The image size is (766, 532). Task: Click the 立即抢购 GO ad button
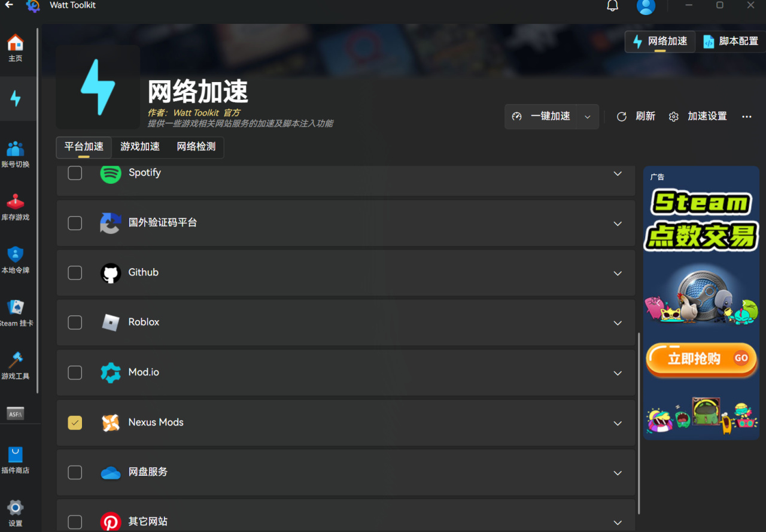(701, 359)
